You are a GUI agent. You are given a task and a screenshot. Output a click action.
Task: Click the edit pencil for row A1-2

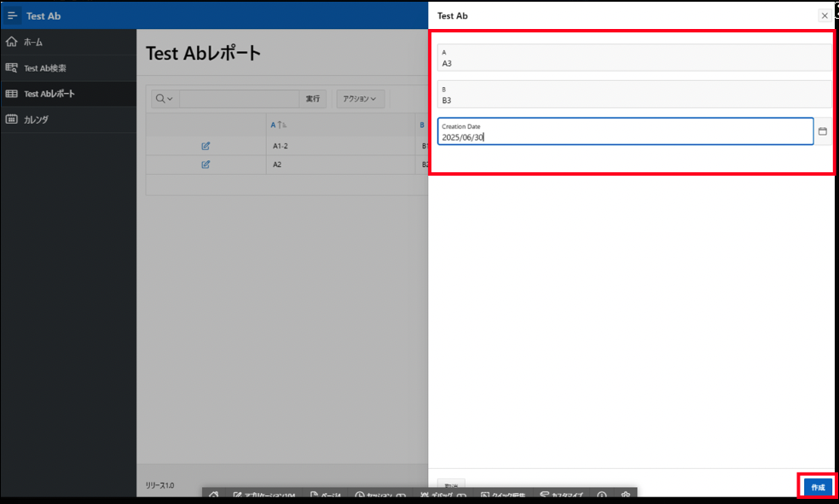click(x=205, y=146)
